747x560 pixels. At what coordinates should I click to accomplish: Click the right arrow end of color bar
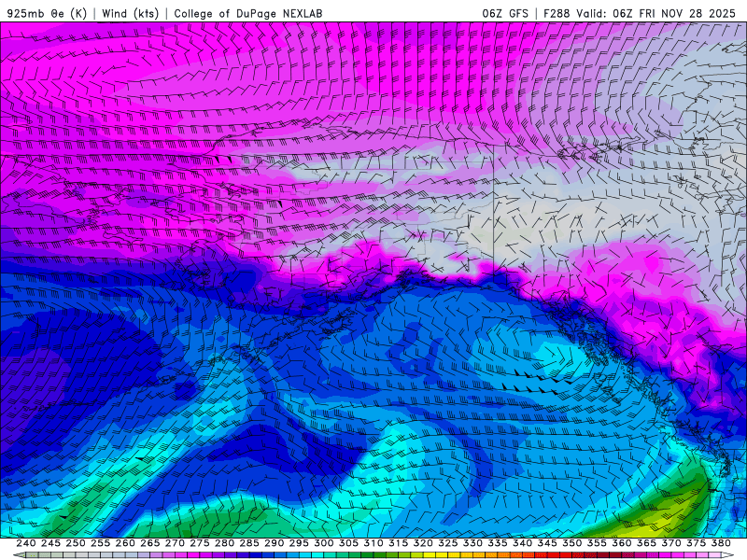(727, 555)
